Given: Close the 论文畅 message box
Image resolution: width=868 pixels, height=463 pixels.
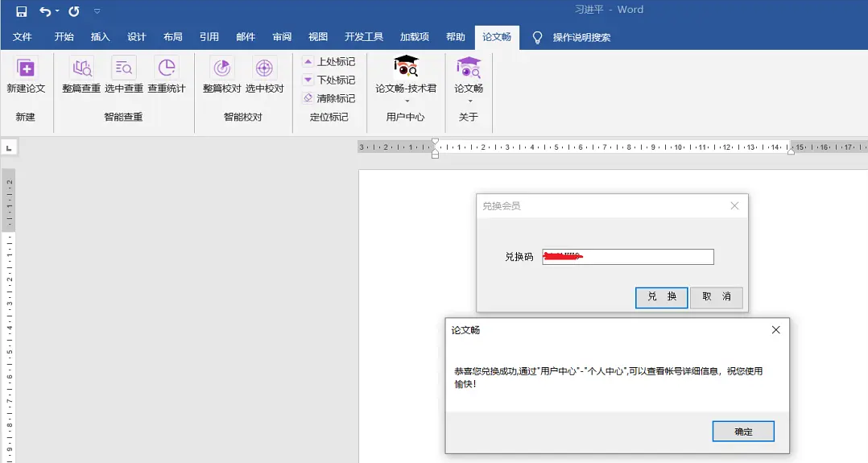Looking at the screenshot, I should [776, 329].
